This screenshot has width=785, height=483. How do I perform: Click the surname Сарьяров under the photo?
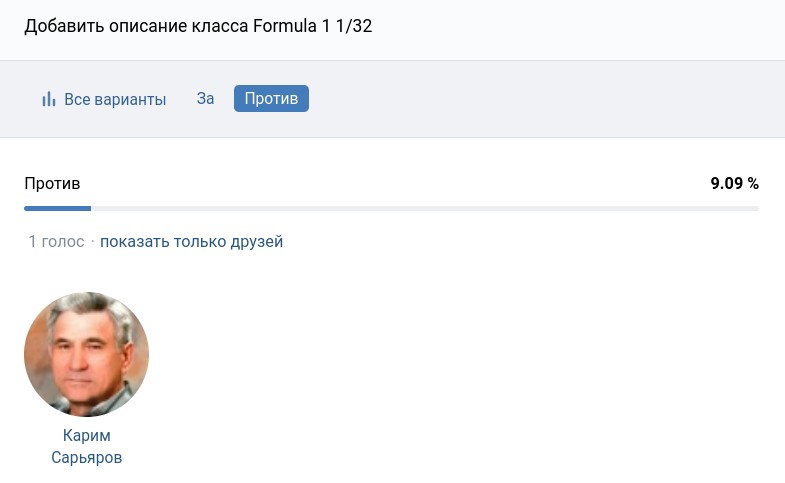(x=86, y=457)
